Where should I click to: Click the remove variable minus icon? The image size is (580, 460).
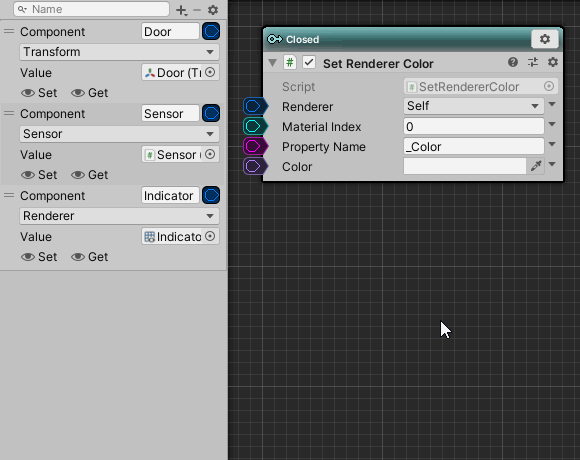(197, 10)
